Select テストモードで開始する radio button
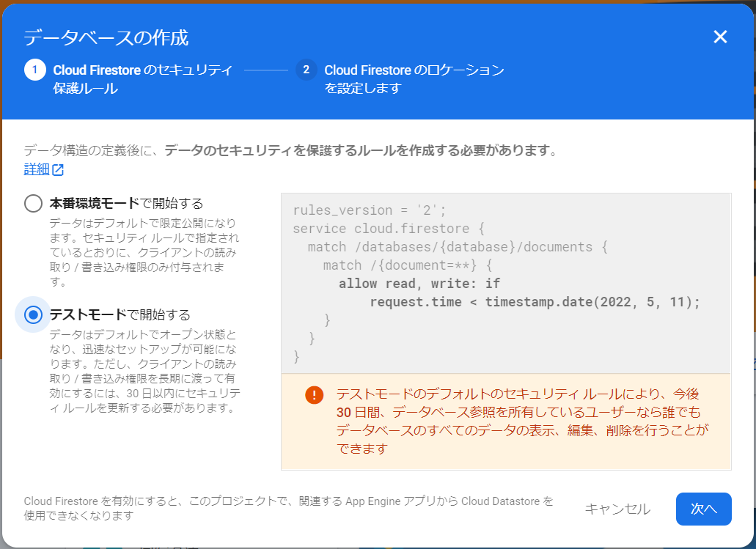Screen dimensions: 756x549 (33, 314)
